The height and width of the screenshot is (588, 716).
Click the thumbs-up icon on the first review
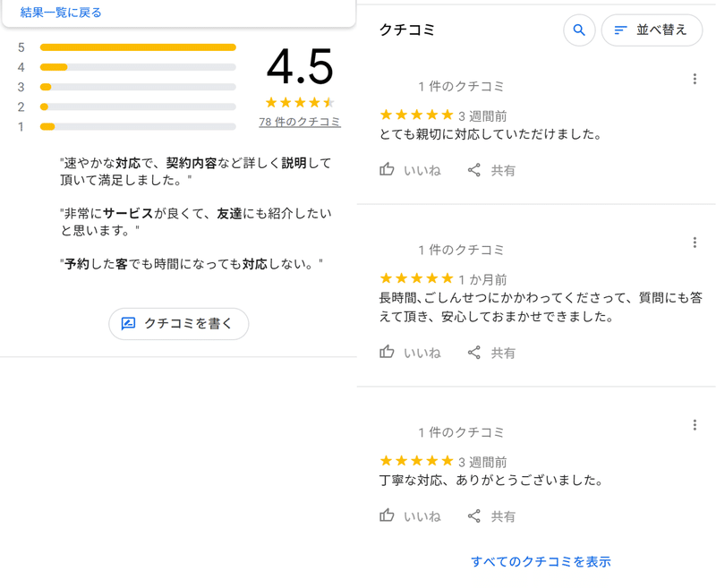[387, 170]
